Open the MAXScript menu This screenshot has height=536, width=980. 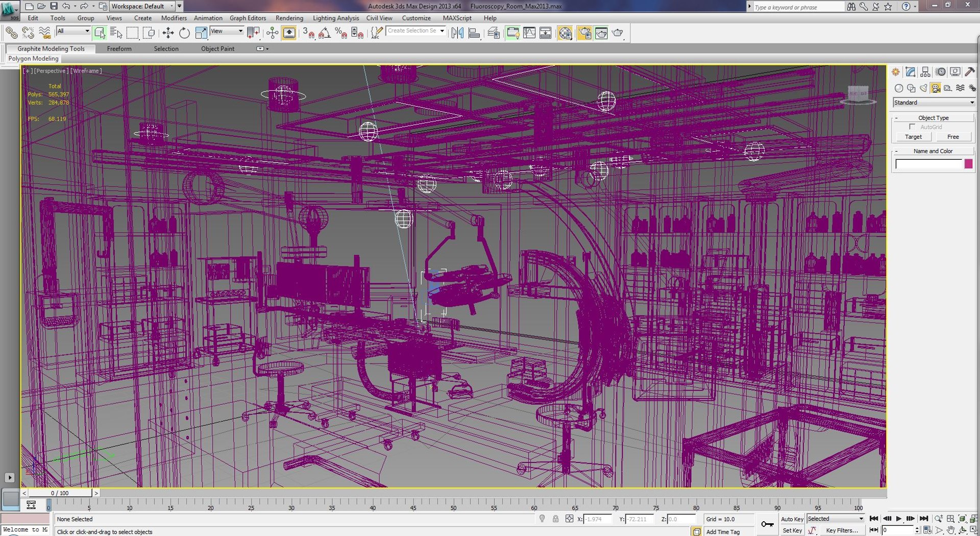(457, 18)
